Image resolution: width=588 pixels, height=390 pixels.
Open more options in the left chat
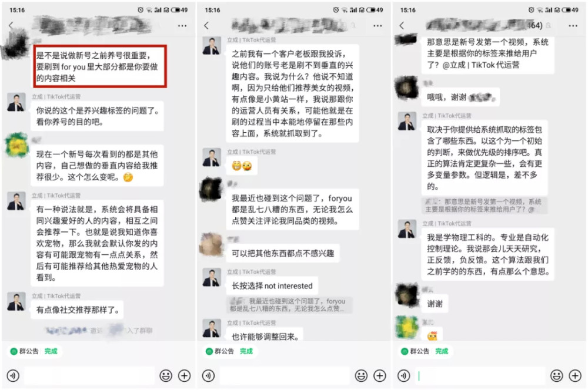click(x=182, y=25)
